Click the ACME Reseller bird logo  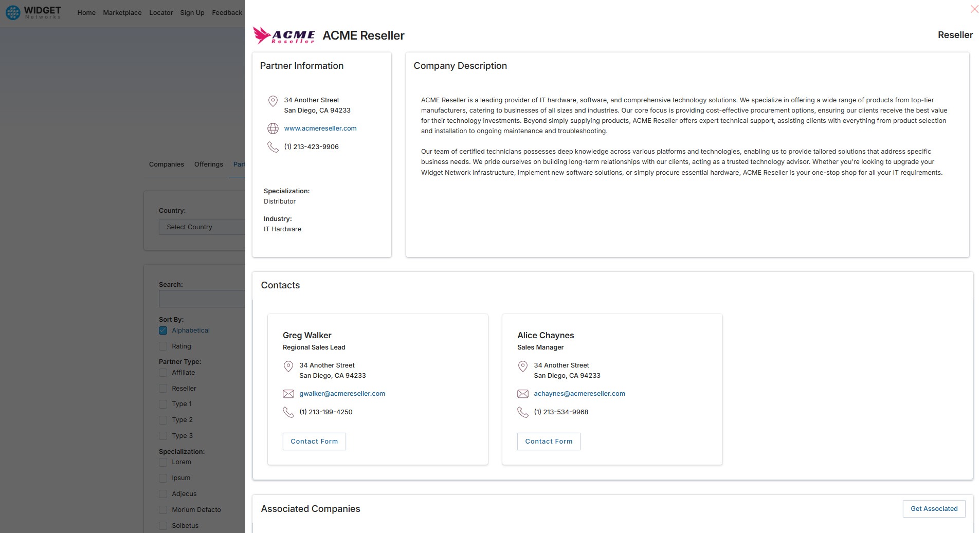[284, 35]
